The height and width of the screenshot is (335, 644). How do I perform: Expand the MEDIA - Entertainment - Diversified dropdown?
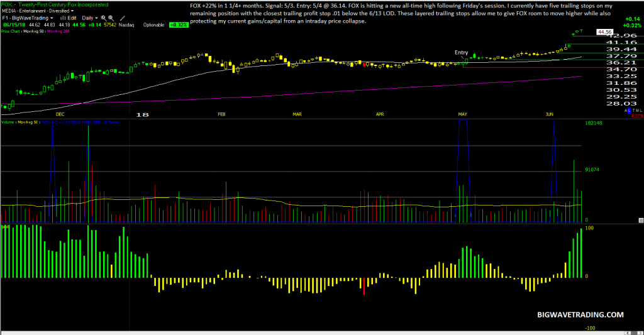pyautogui.click(x=72, y=11)
